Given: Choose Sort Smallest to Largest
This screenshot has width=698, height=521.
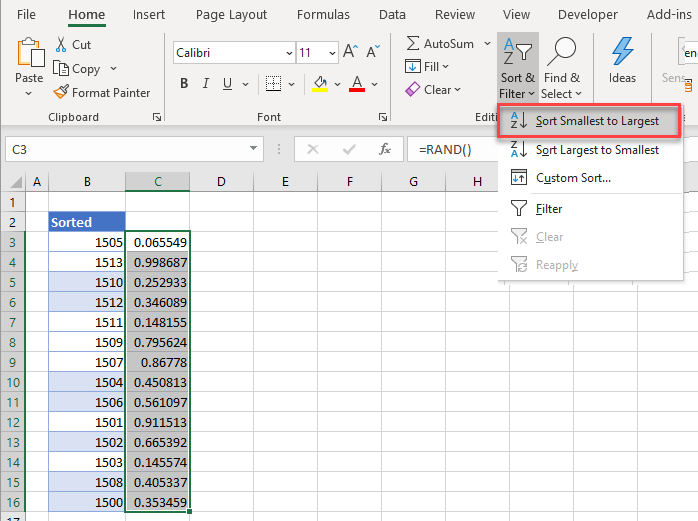Looking at the screenshot, I should point(596,121).
